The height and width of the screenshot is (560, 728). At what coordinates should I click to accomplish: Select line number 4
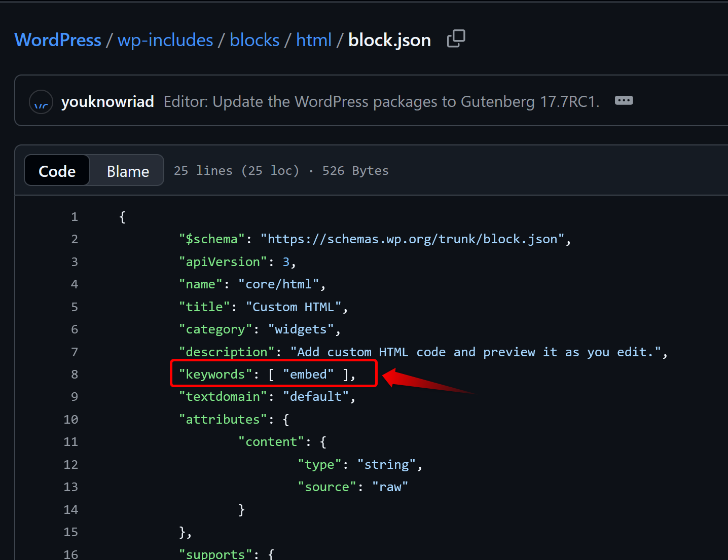pyautogui.click(x=75, y=284)
